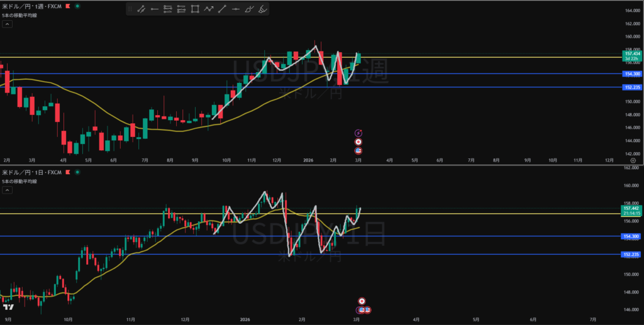The image size is (644, 325).
Task: Select the rectangle shape drawing tool
Action: (x=195, y=9)
